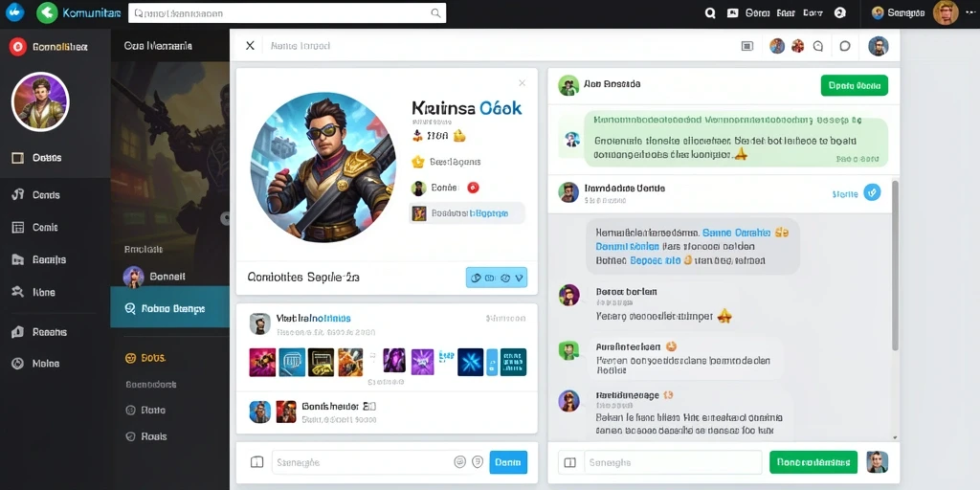Viewport: 980px width, 490px height.
Task: Open the post author's gray avatar
Action: click(260, 323)
